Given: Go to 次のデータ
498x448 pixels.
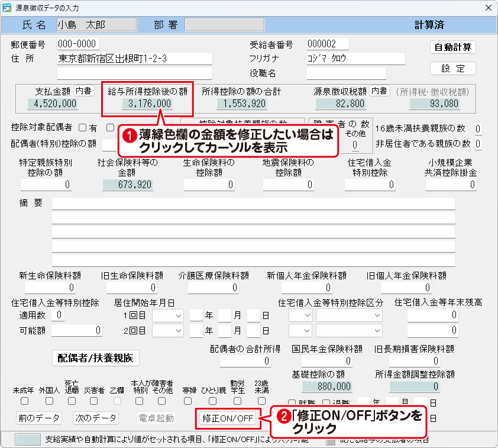Looking at the screenshot, I should coord(96,418).
